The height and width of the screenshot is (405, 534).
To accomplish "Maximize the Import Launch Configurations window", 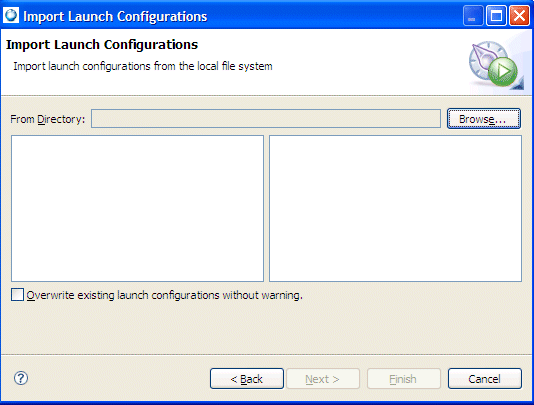I will (496, 16).
